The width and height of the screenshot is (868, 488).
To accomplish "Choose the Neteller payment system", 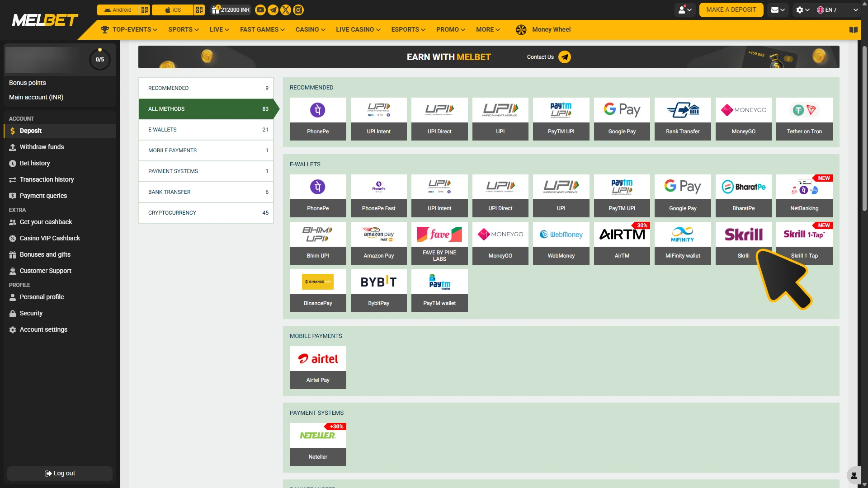I will (x=318, y=444).
